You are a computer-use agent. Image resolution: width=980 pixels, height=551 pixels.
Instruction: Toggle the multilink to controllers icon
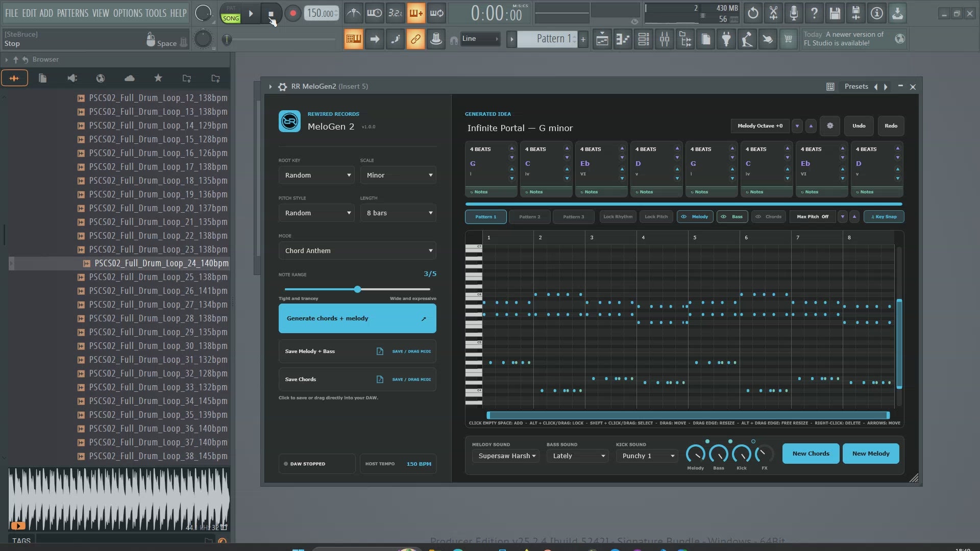point(415,39)
